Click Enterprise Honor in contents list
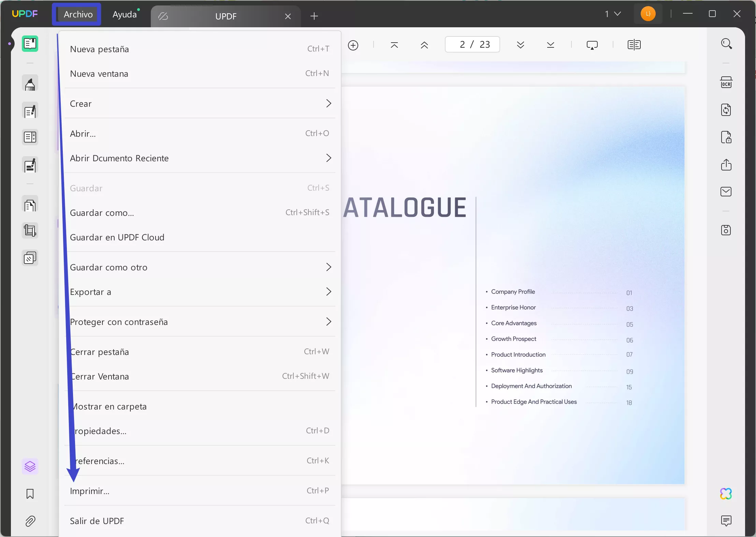This screenshot has height=537, width=756. [513, 308]
